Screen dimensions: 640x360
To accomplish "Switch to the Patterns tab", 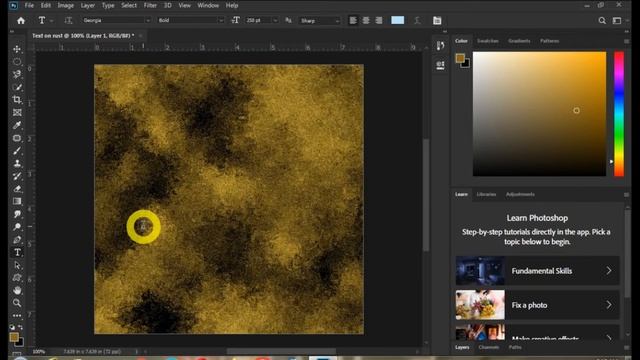I will [549, 41].
